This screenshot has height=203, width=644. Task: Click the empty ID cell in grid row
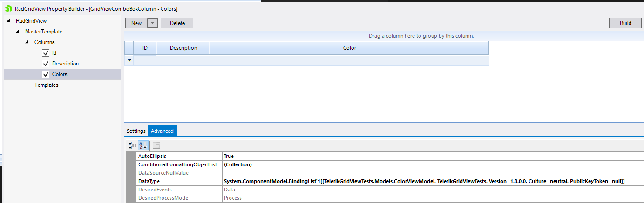[145, 60]
